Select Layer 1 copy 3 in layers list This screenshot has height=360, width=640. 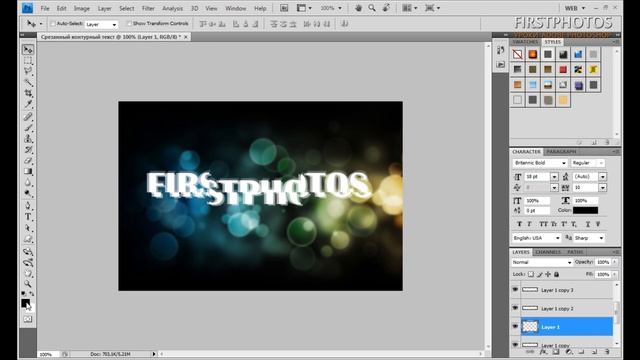[x=567, y=290]
